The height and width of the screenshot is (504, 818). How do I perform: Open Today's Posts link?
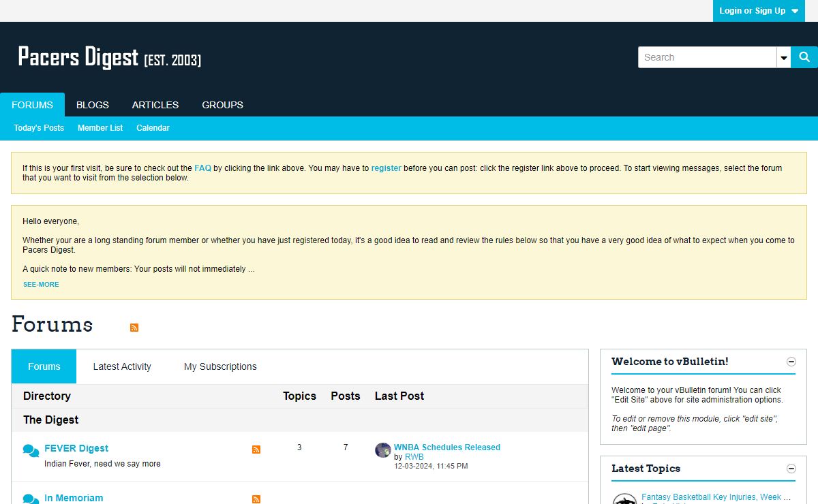pyautogui.click(x=39, y=128)
